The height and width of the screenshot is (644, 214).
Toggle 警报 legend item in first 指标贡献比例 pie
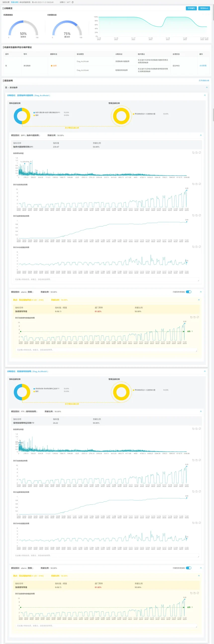37,115
